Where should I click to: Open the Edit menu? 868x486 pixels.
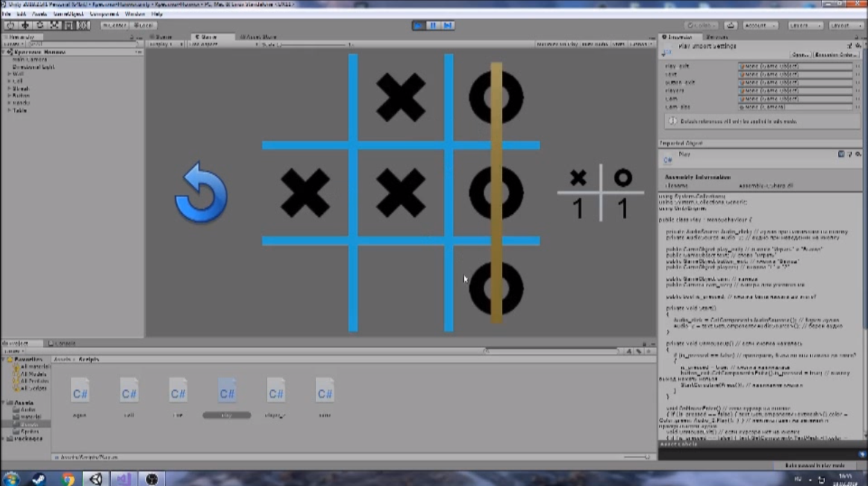click(x=21, y=13)
